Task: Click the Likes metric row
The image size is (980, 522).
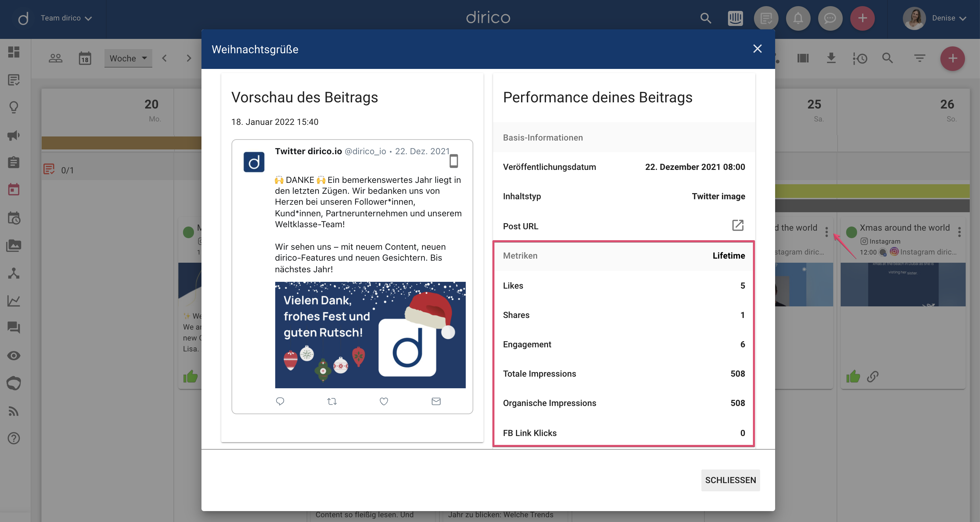Action: click(624, 286)
